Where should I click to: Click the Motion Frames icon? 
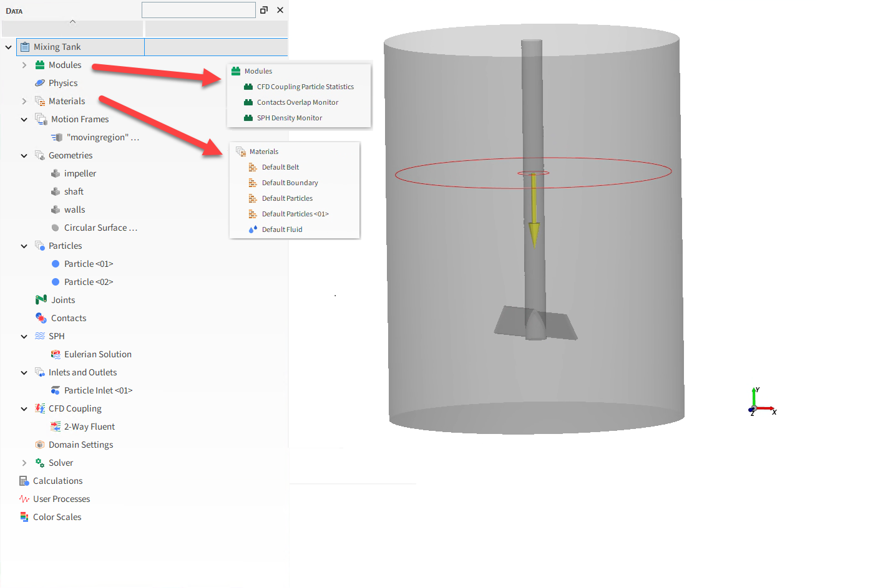tap(41, 119)
